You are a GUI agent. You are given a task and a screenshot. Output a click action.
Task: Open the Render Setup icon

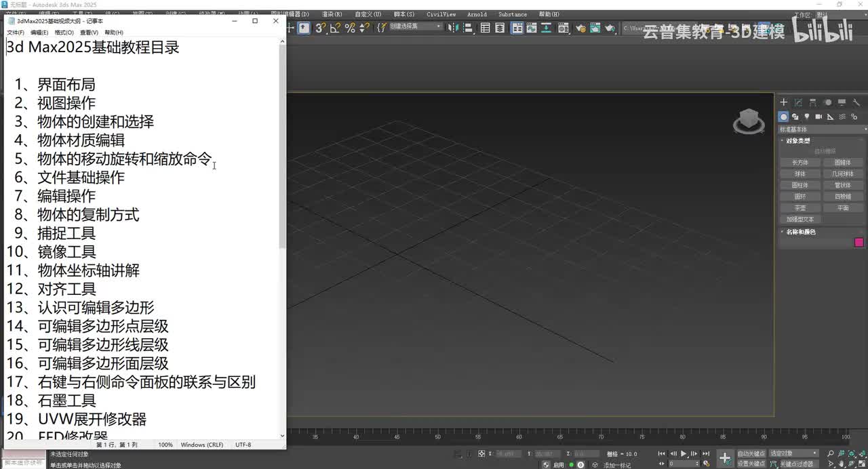[580, 28]
